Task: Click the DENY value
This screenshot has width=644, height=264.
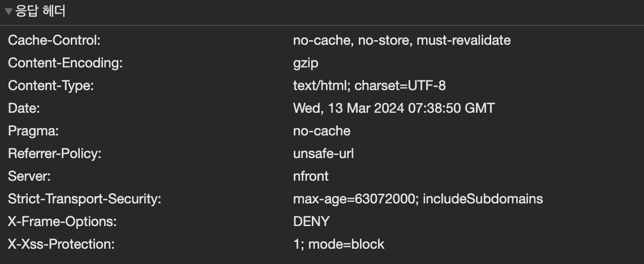Action: pos(311,222)
